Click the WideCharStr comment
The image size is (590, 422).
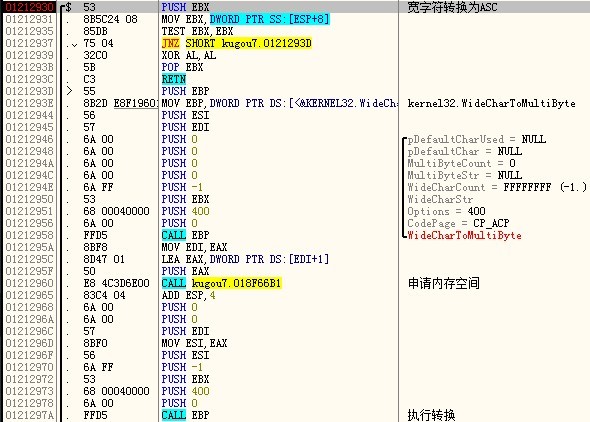point(440,199)
